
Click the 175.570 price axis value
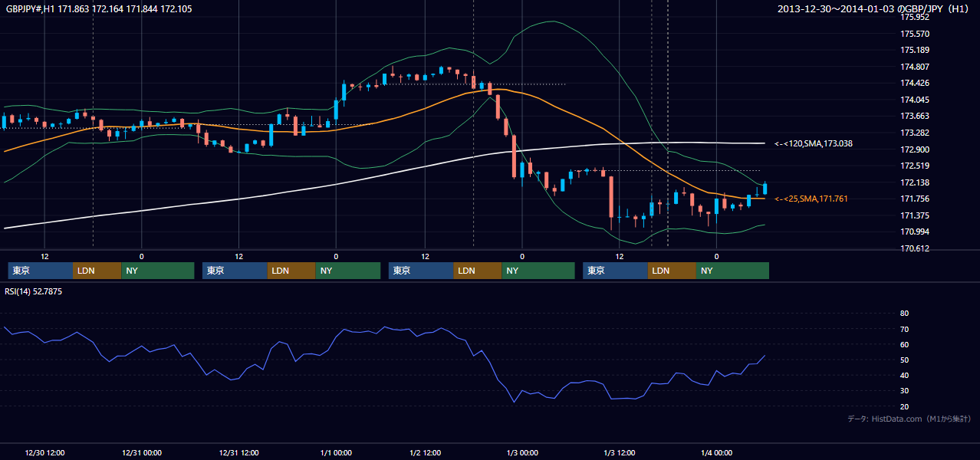(x=915, y=34)
